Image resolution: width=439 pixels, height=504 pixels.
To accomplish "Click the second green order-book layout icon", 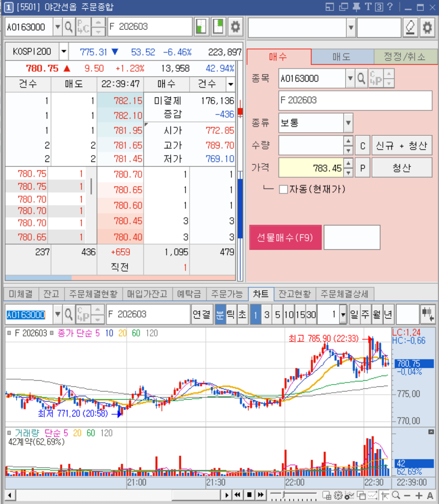I will click(218, 26).
